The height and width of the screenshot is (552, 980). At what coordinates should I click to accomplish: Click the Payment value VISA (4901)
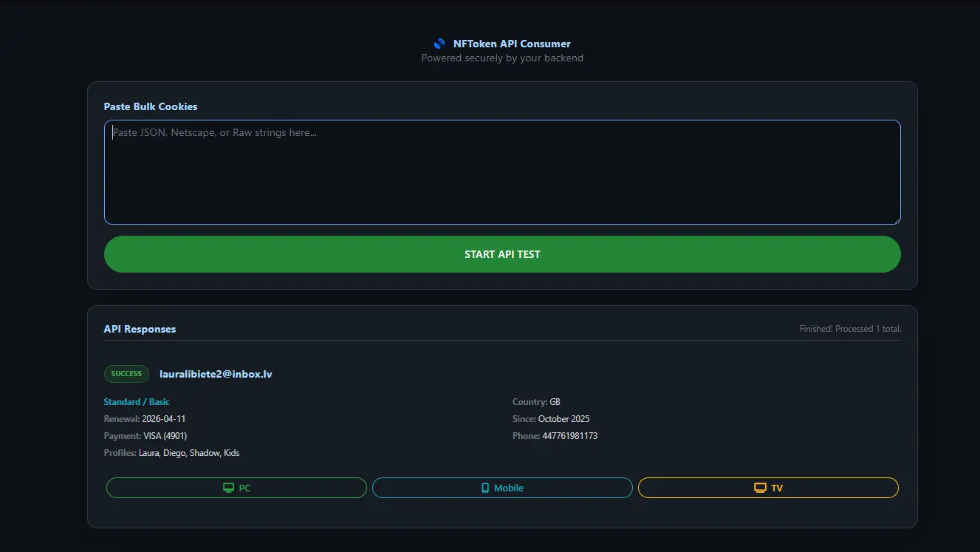tap(165, 436)
